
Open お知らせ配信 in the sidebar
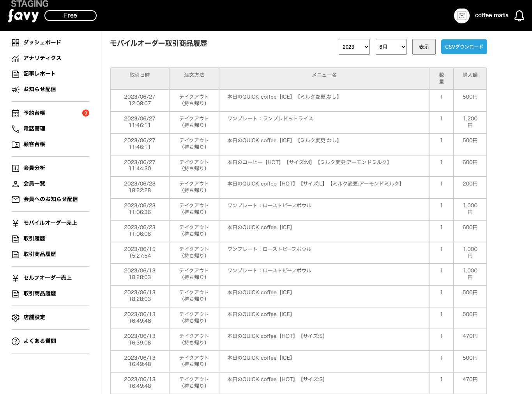click(40, 89)
